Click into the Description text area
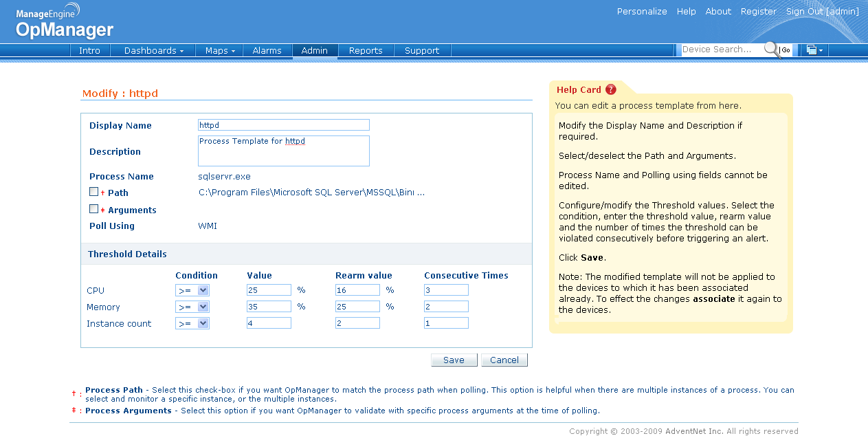The height and width of the screenshot is (436, 868). coord(284,151)
